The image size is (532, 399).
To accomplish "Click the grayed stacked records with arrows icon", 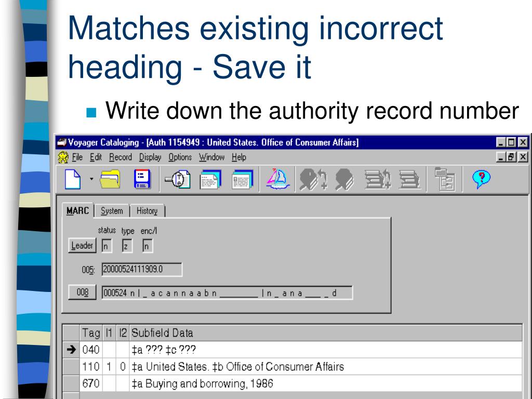I will (x=377, y=179).
